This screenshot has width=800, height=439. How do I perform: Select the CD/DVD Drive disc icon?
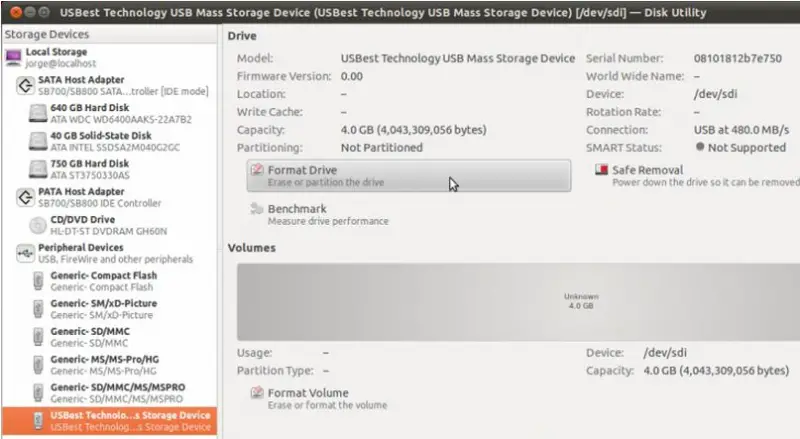click(x=38, y=225)
